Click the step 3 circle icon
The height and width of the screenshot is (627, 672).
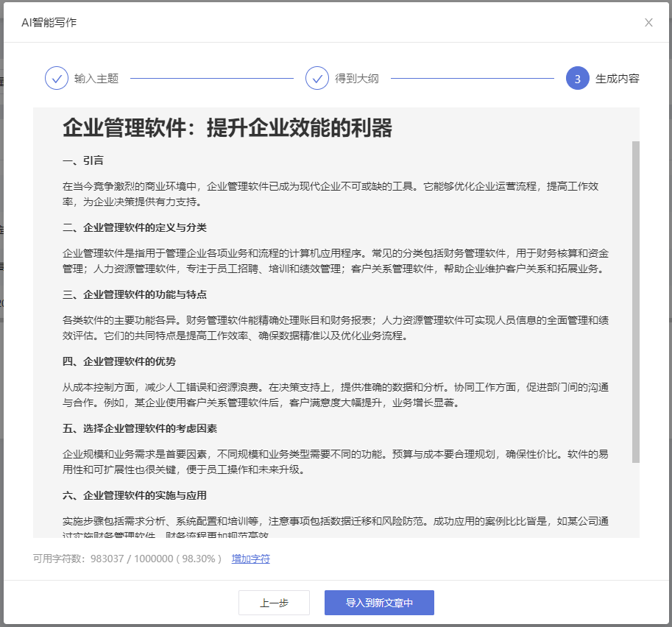click(578, 78)
